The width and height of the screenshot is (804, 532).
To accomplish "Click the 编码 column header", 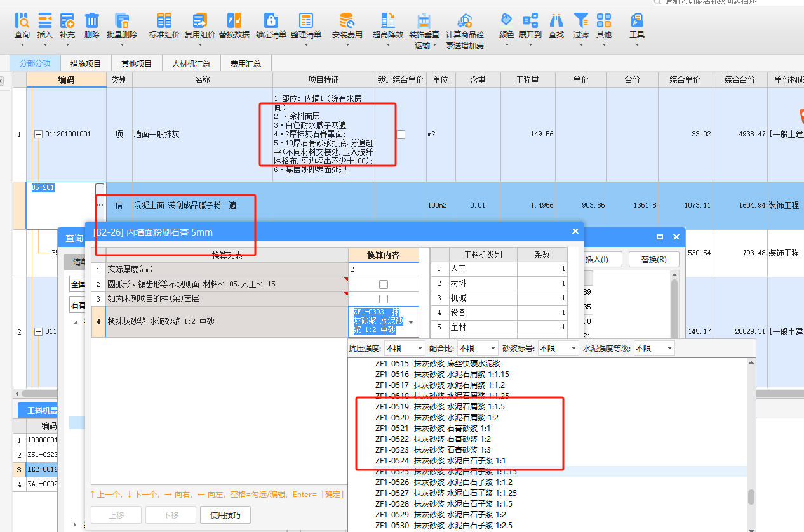I will point(67,79).
